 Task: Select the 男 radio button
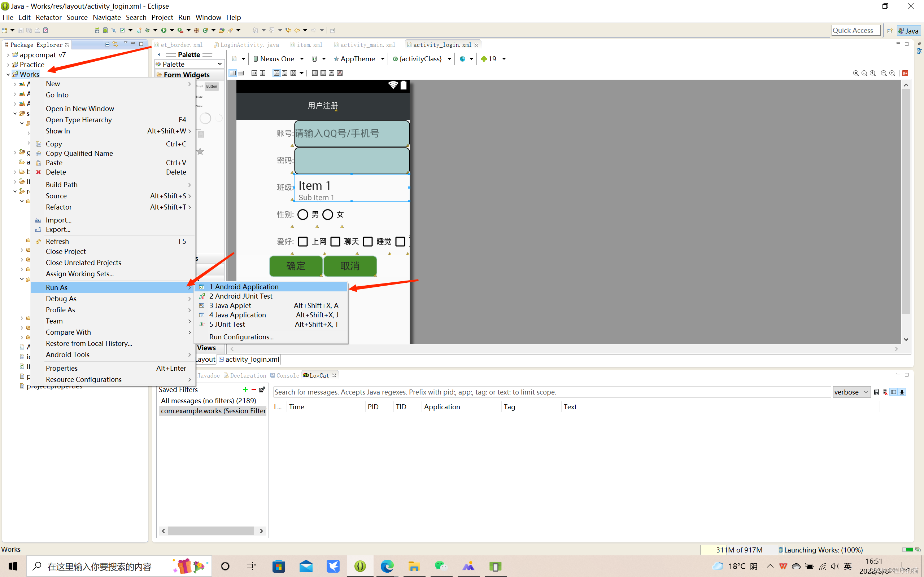303,215
